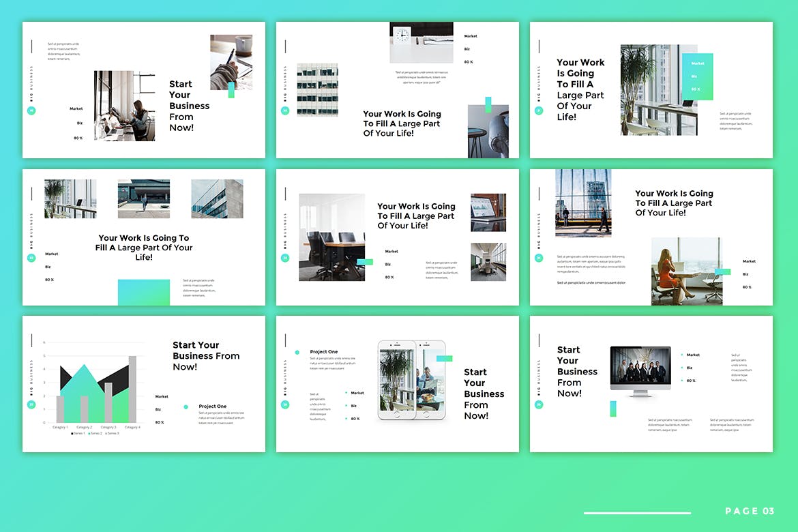Click the woman in orange dress photo
Image resolution: width=798 pixels, height=532 pixels.
[x=685, y=271]
